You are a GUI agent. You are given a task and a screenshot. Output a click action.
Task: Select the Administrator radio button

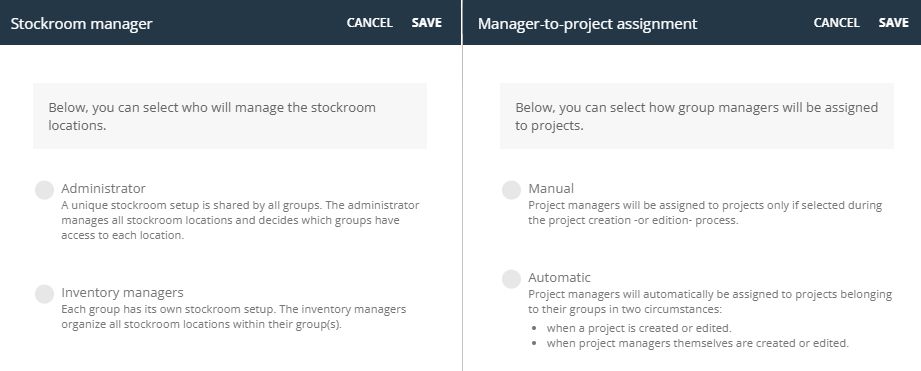44,190
